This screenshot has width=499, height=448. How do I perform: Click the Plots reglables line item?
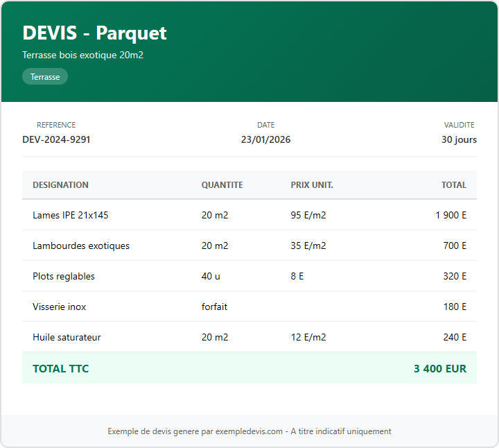pyautogui.click(x=63, y=276)
